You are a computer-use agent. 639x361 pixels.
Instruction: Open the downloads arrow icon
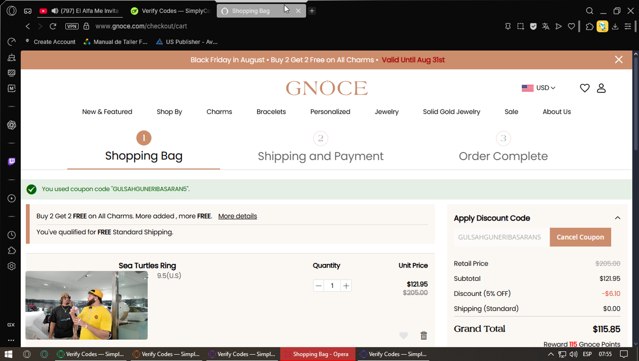pos(615,26)
